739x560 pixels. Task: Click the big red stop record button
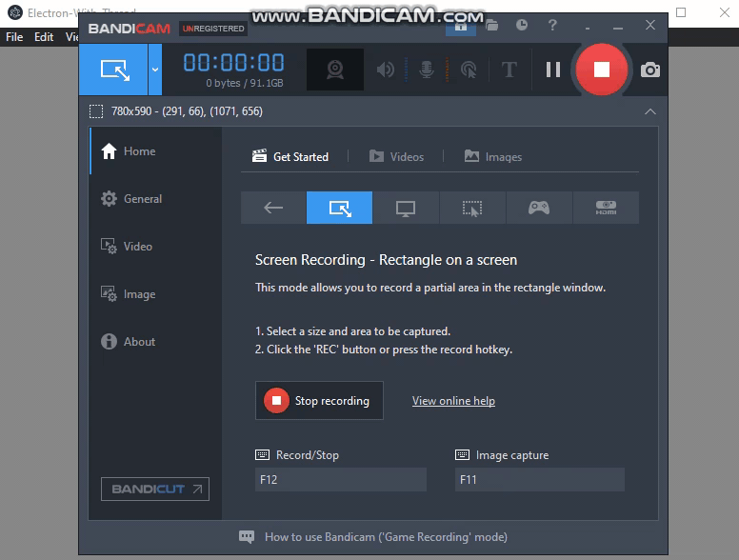point(601,70)
